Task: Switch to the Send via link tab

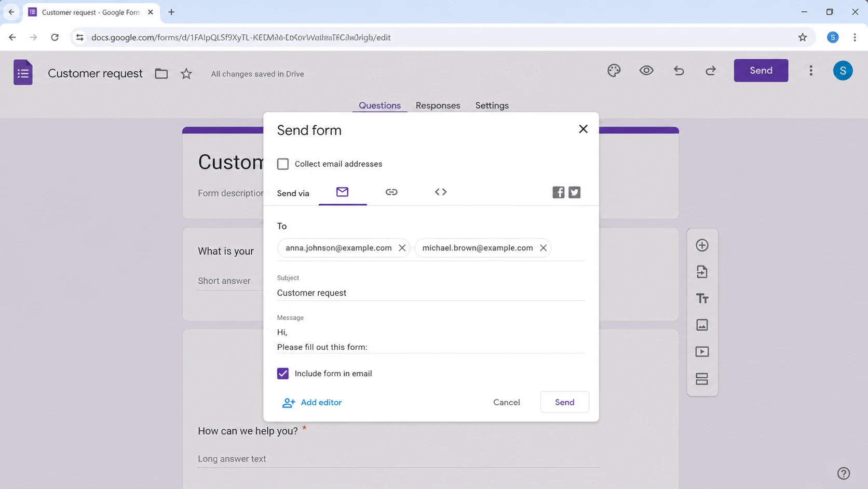Action: pos(391,192)
